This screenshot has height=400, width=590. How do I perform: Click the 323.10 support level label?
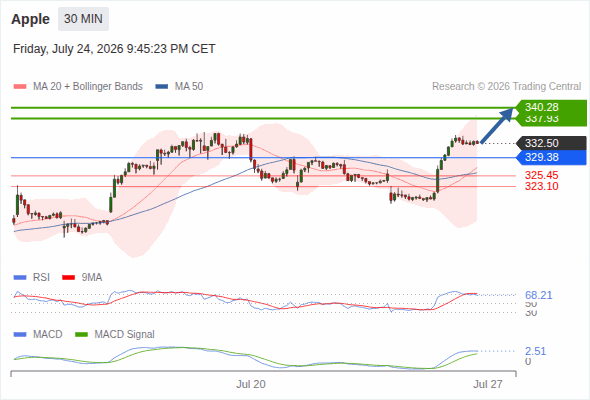point(541,186)
